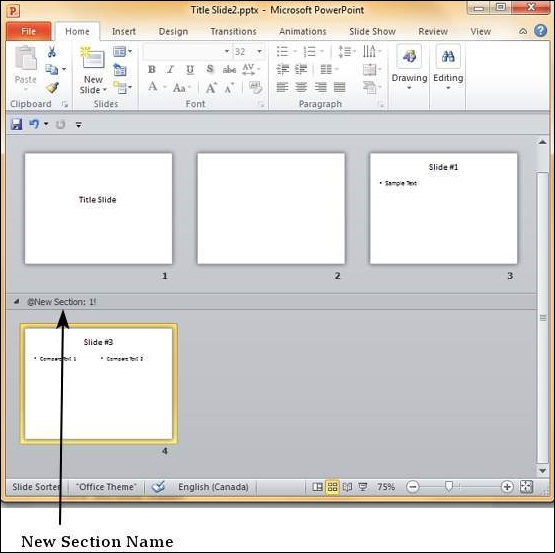Open the Section dropdown in Slides group
The image size is (555, 553).
coord(122,87)
